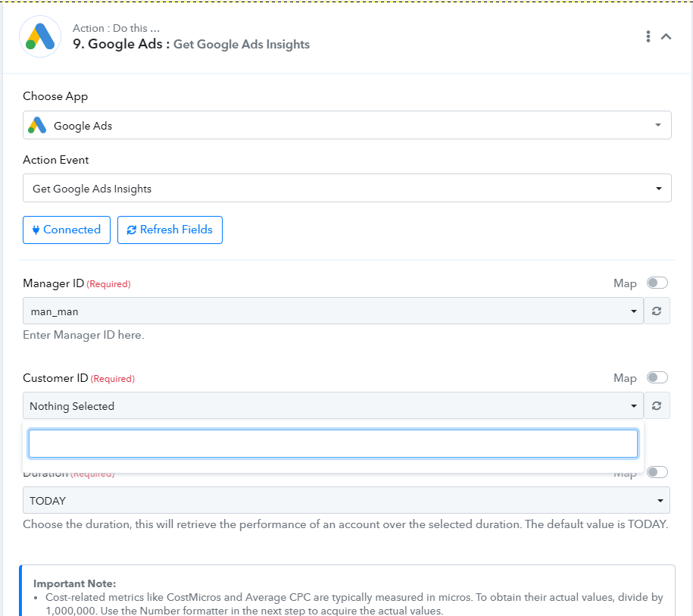Collapse the Google Ads action step
693x616 pixels.
point(666,36)
